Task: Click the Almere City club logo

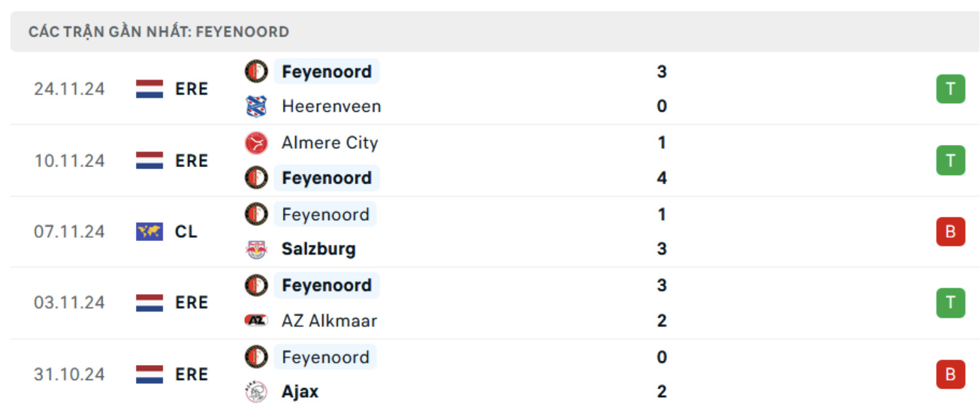Action: 256,143
